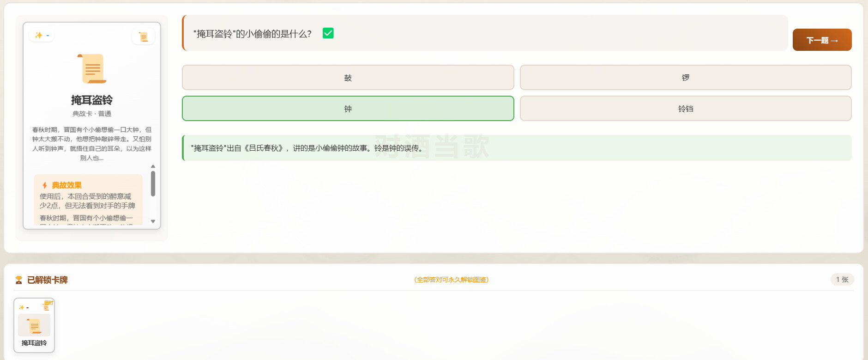Select the answer option 鼓

tap(348, 78)
